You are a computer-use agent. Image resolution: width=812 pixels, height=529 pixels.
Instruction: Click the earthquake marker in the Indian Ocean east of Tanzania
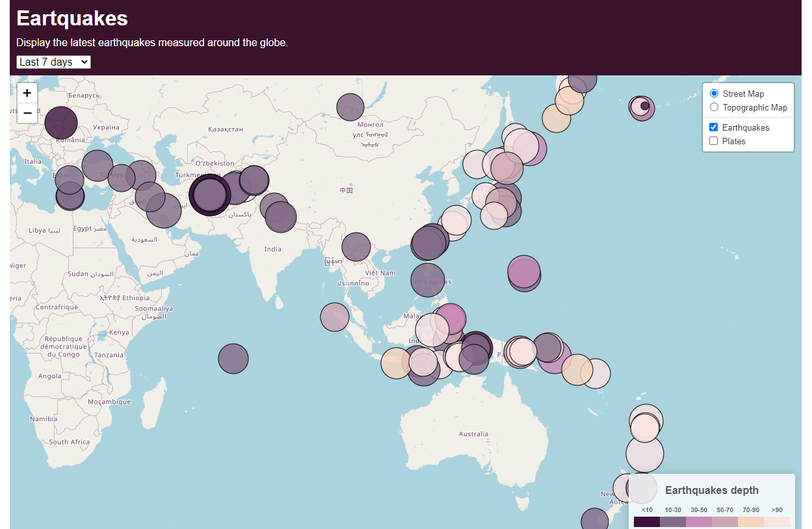tap(233, 359)
